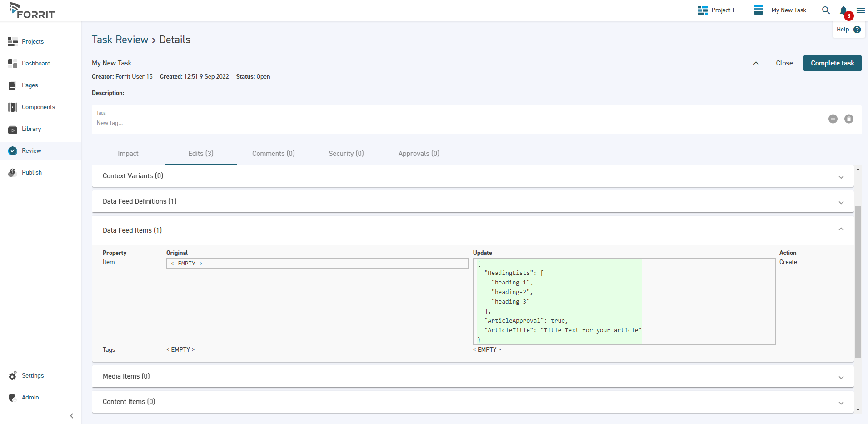
Task: Add a new tag with the plus icon
Action: pyautogui.click(x=833, y=119)
